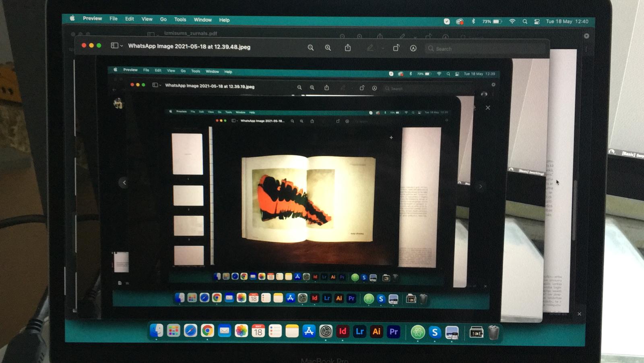The height and width of the screenshot is (363, 644).
Task: Open Mail from the Dock
Action: [x=224, y=331]
